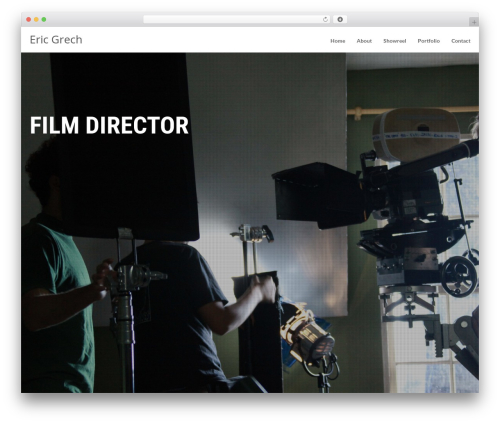Image resolution: width=500 pixels, height=423 pixels.
Task: Click the FILM DIRECTOR headline text
Action: pyautogui.click(x=109, y=125)
